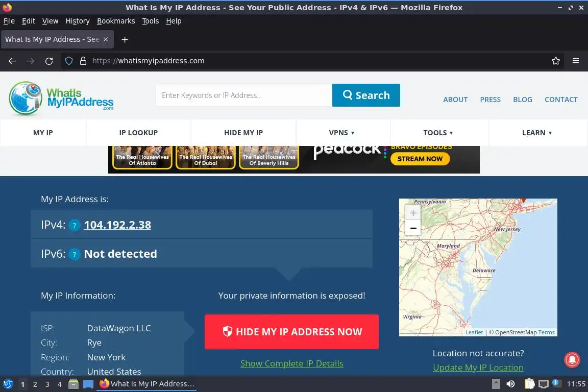Image resolution: width=588 pixels, height=392 pixels.
Task: Reload the page with the refresh icon
Action: 49,61
